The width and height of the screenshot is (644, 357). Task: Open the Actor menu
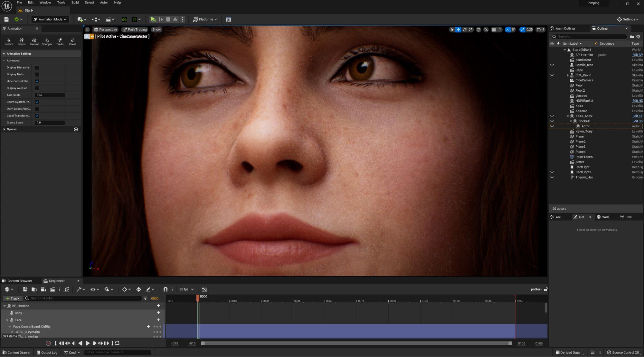coord(104,3)
